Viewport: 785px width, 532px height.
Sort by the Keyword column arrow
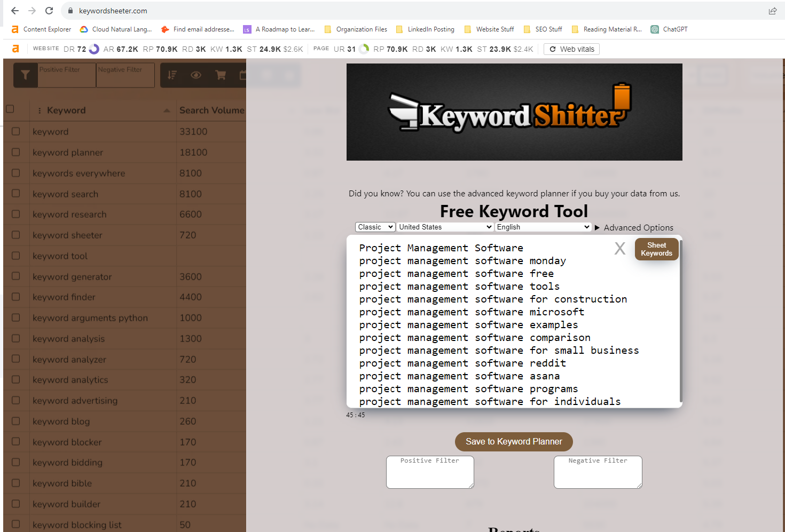167,110
